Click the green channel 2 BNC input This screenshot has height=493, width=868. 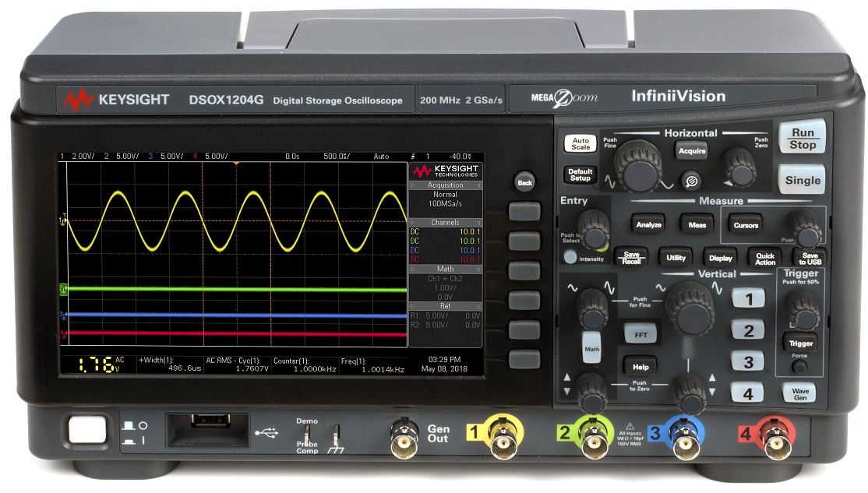pyautogui.click(x=593, y=437)
